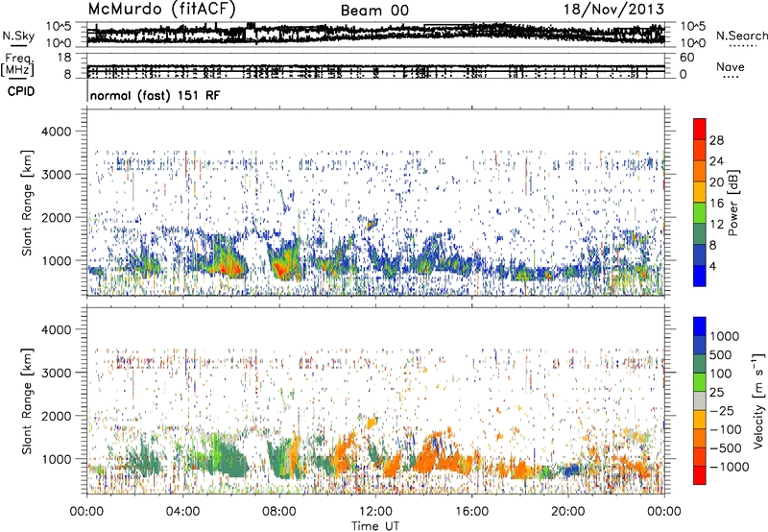Click the sky noise plot strip
The image size is (768, 532).
pos(375,35)
